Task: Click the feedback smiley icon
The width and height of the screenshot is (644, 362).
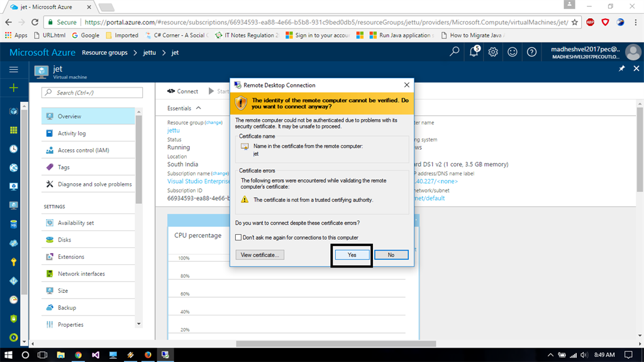Action: (512, 52)
